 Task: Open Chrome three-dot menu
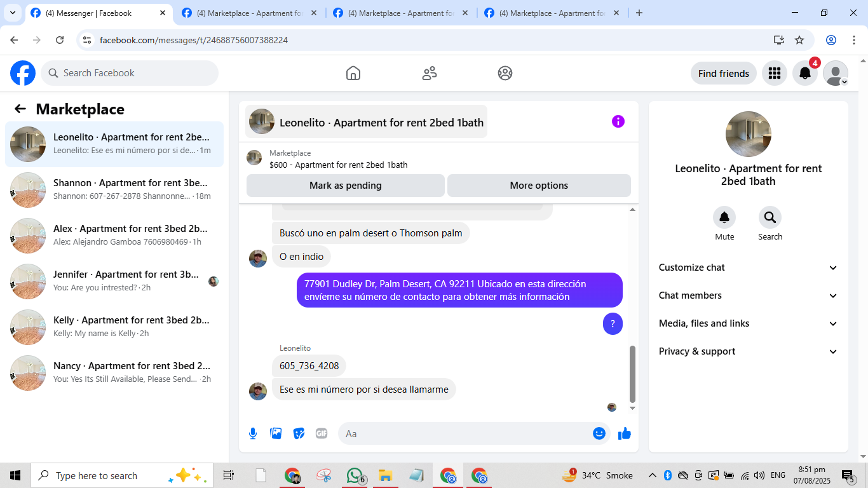point(853,40)
